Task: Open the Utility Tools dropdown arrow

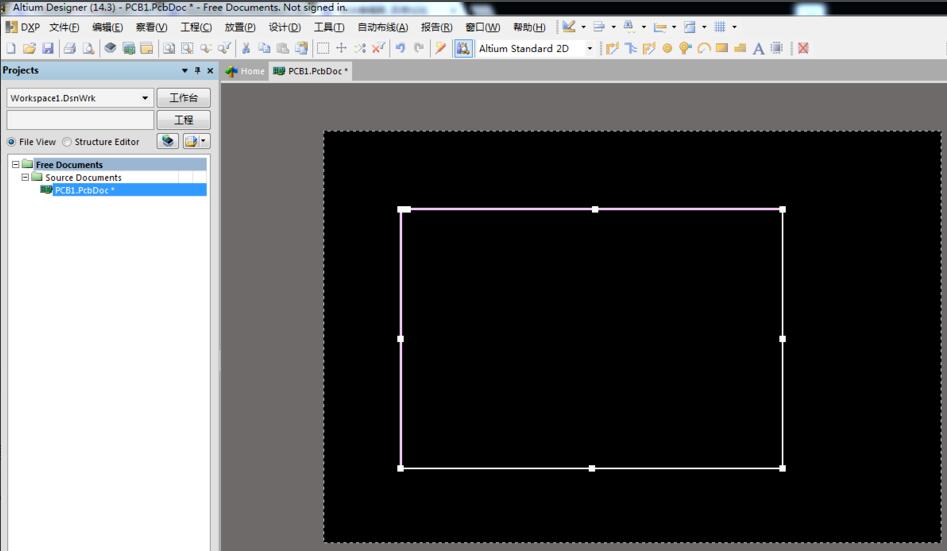Action: [x=583, y=27]
